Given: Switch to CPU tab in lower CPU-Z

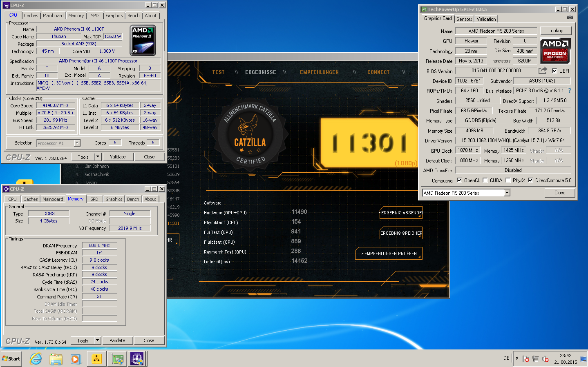Looking at the screenshot, I should pyautogui.click(x=13, y=199).
